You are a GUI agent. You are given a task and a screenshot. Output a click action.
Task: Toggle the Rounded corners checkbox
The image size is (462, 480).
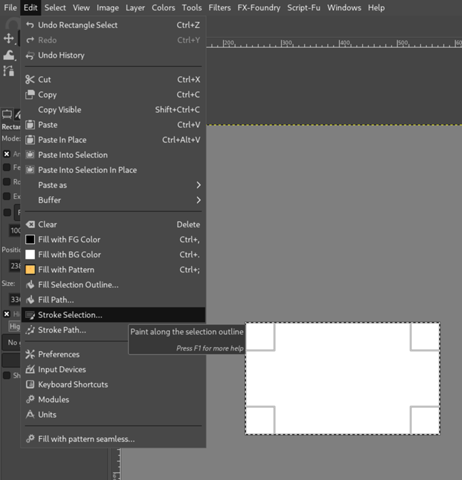(6, 182)
